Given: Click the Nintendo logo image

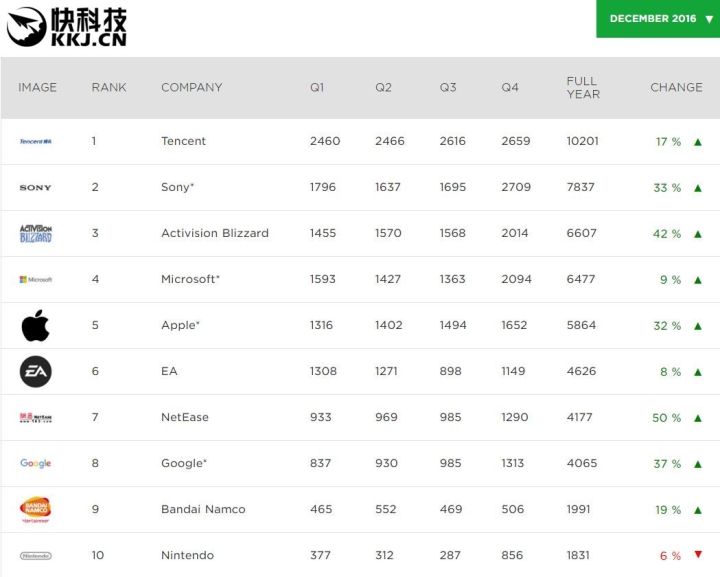Looking at the screenshot, I should coord(36,555).
